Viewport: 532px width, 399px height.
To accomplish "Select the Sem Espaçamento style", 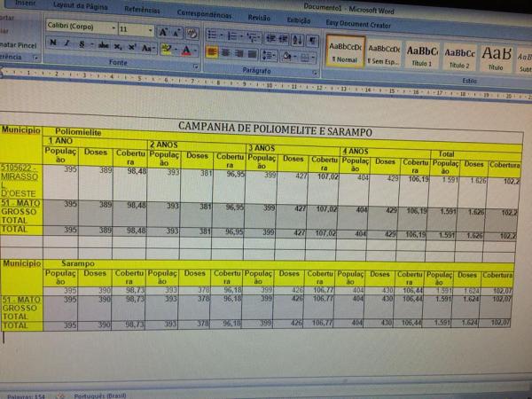I will click(x=383, y=54).
